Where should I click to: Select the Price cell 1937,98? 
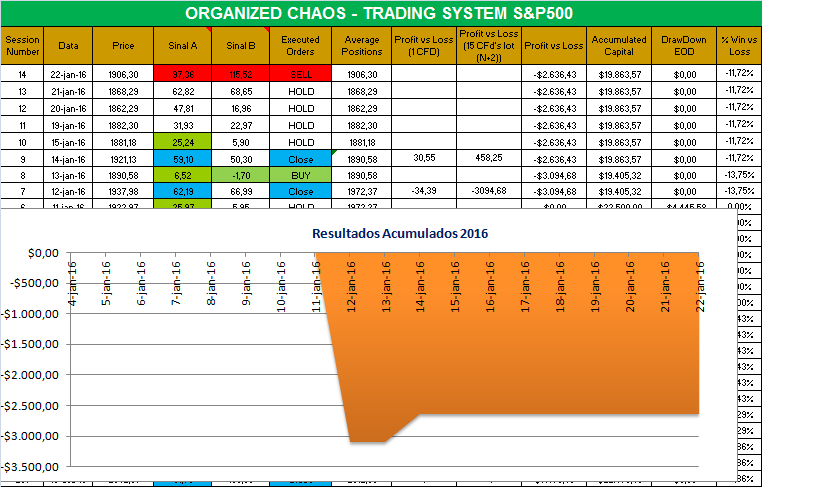pos(123,191)
